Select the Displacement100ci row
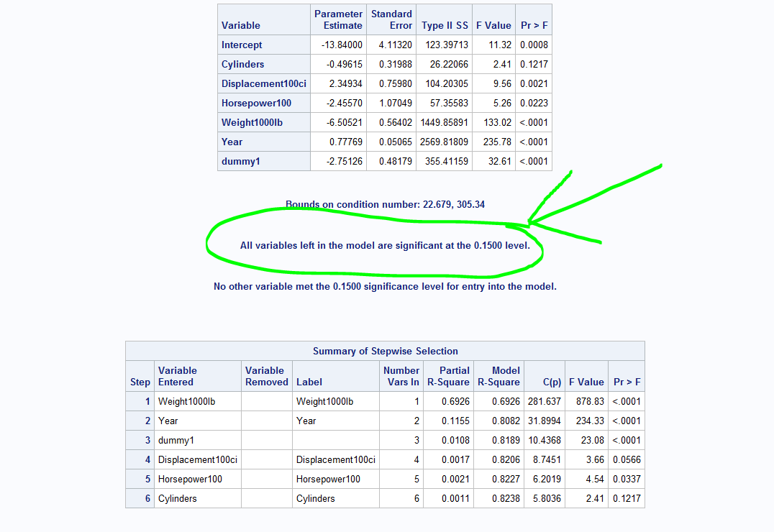The width and height of the screenshot is (774, 532). [263, 83]
